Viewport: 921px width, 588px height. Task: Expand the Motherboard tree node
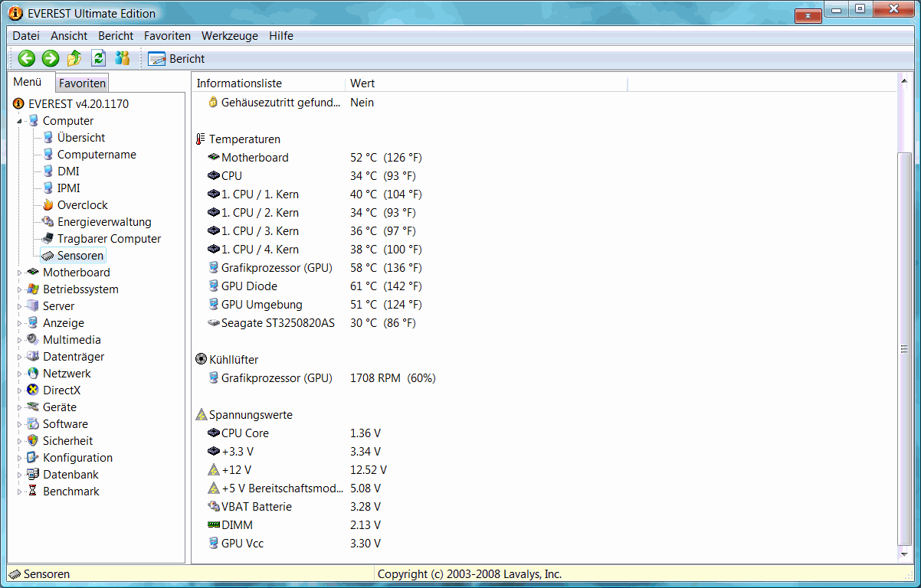coord(19,273)
